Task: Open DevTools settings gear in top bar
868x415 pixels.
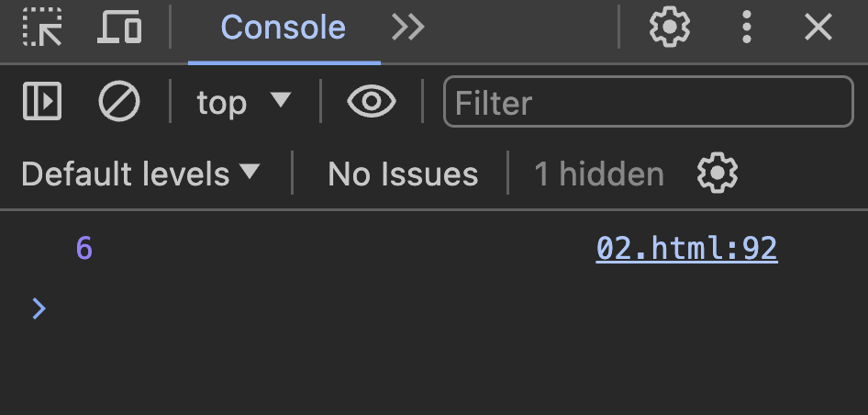Action: click(x=669, y=27)
